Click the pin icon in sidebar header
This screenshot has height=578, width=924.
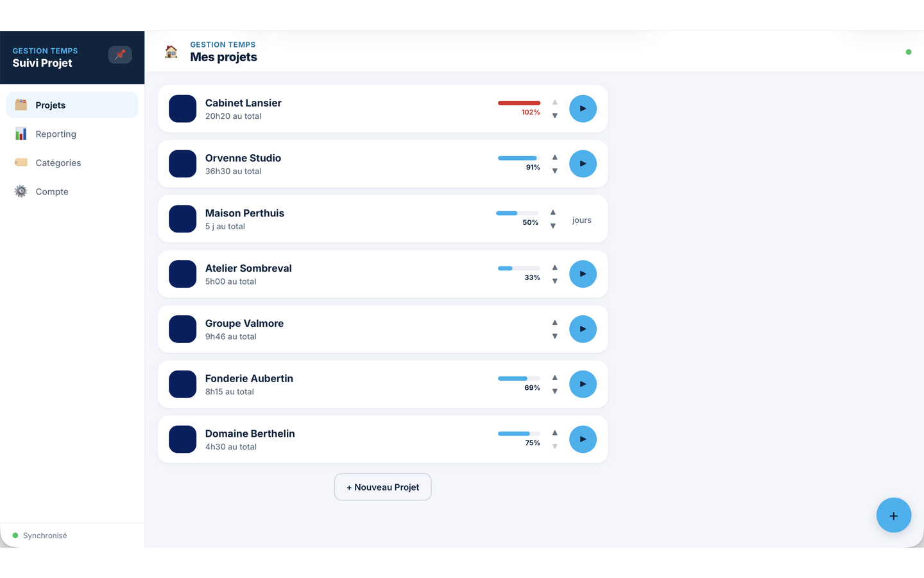(x=120, y=55)
